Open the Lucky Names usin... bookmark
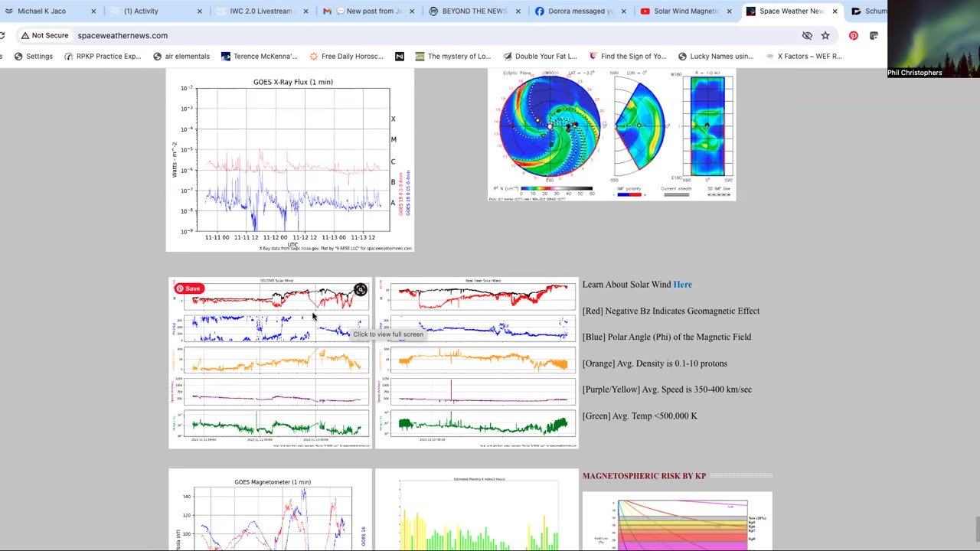The image size is (980, 551). [716, 56]
